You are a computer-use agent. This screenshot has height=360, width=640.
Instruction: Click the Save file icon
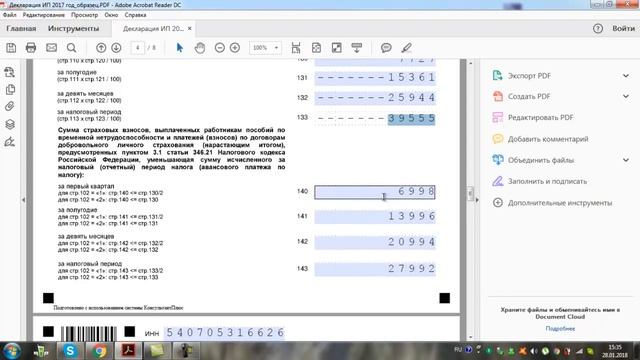11,48
